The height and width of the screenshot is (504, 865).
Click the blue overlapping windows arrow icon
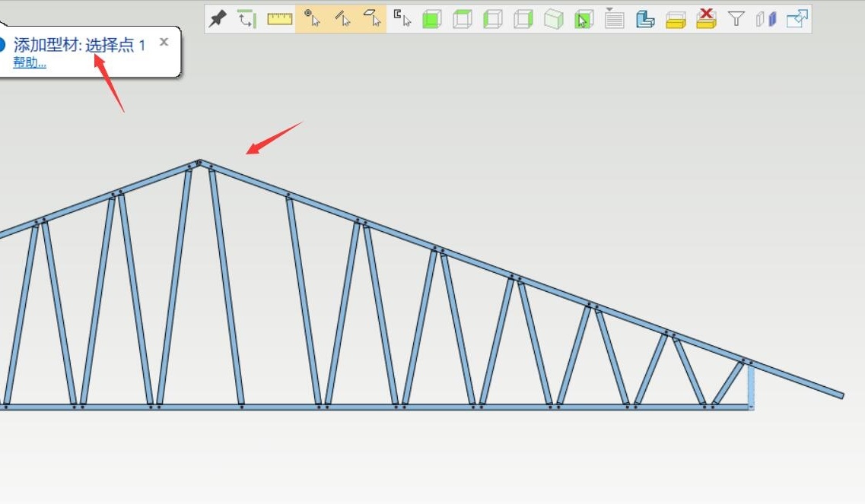pos(797,19)
